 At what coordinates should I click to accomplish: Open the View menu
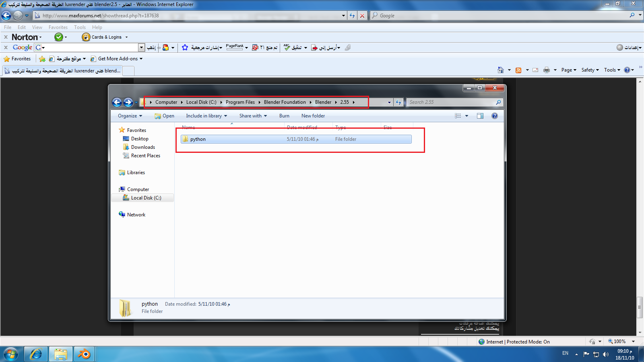37,27
